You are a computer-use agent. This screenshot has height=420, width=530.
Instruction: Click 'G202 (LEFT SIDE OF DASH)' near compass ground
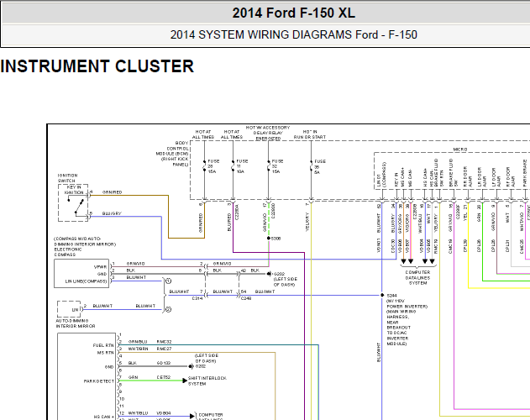click(285, 280)
